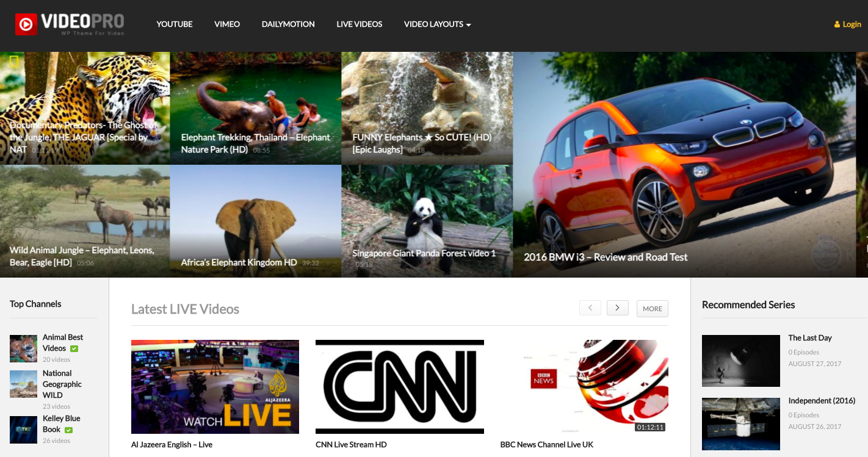Open the BBC News globe thumbnail

point(584,387)
